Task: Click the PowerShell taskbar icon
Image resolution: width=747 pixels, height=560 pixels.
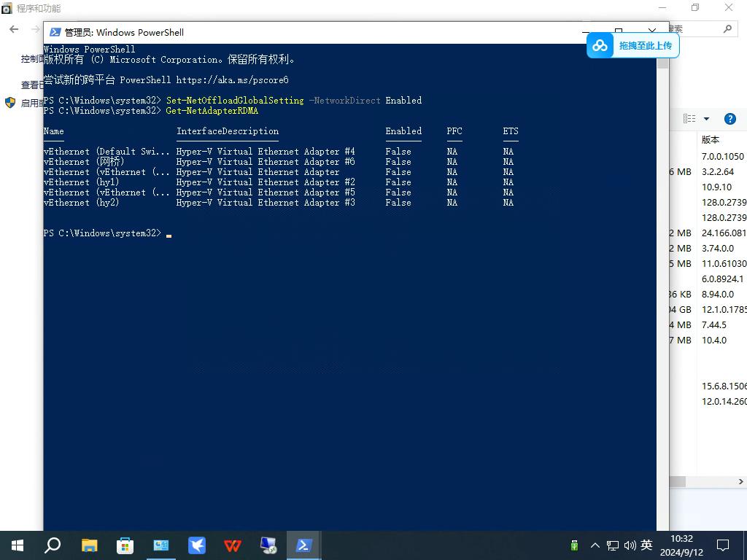Action: point(303,545)
